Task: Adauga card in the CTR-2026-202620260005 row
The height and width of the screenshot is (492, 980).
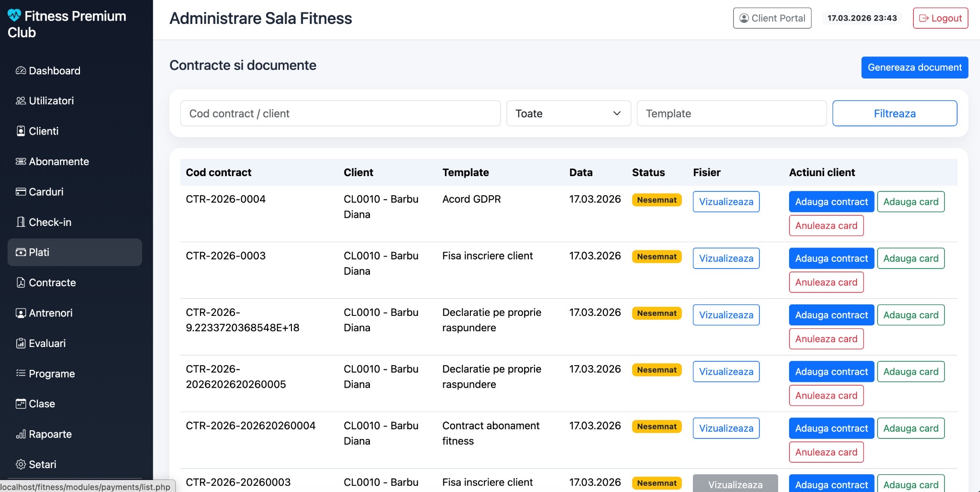Action: [911, 371]
